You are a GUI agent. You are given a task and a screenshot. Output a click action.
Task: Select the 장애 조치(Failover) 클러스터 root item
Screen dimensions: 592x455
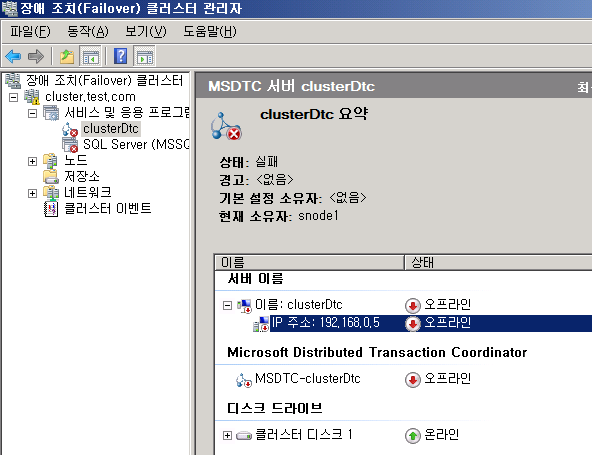(104, 80)
